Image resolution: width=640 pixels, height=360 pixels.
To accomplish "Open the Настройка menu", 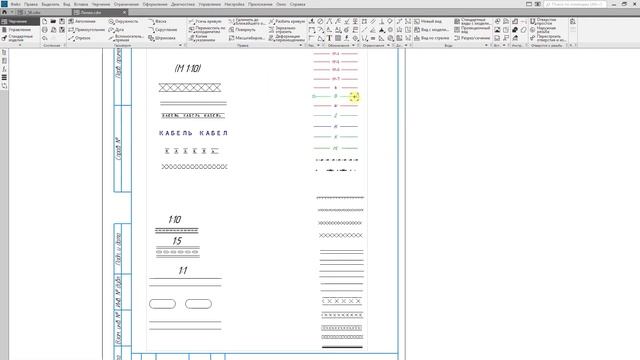I will click(234, 4).
